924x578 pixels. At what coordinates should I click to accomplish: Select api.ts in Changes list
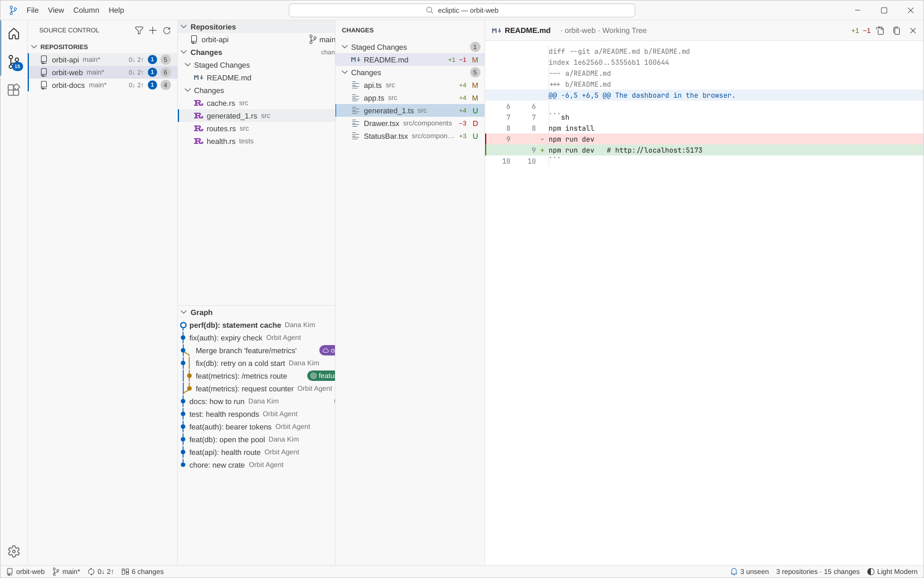410,85
